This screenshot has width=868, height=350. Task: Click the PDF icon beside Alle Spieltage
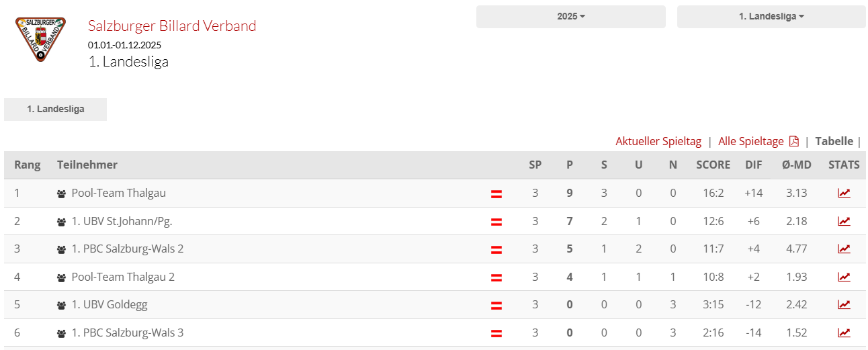pyautogui.click(x=794, y=141)
